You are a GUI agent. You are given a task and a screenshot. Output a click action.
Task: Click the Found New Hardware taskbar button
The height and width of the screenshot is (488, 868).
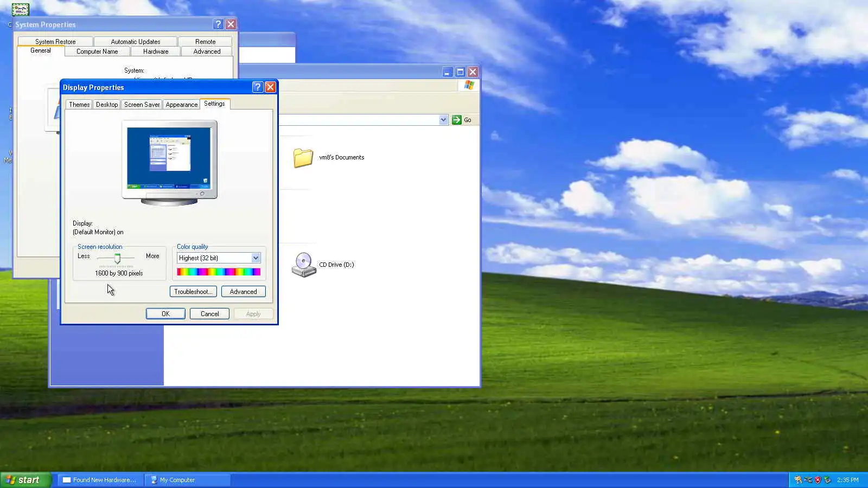[x=100, y=480]
